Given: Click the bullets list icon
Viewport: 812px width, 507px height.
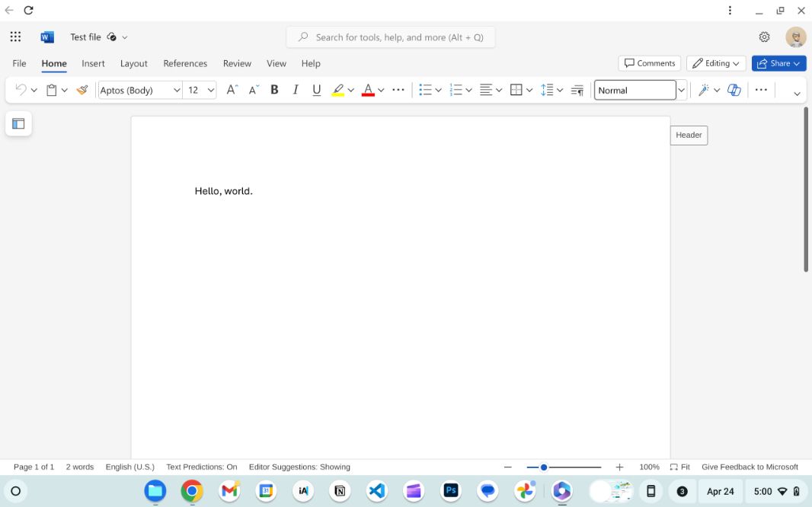Looking at the screenshot, I should pyautogui.click(x=425, y=90).
